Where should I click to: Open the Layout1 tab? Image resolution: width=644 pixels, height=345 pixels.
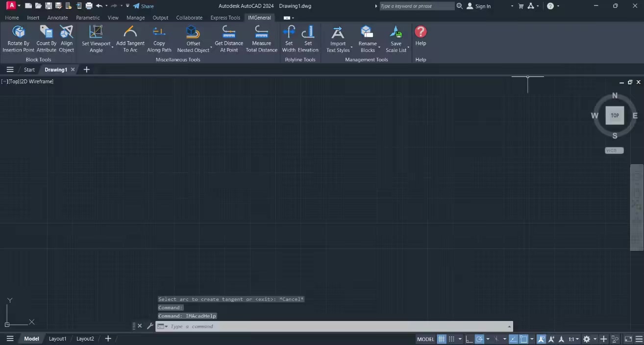coord(57,339)
